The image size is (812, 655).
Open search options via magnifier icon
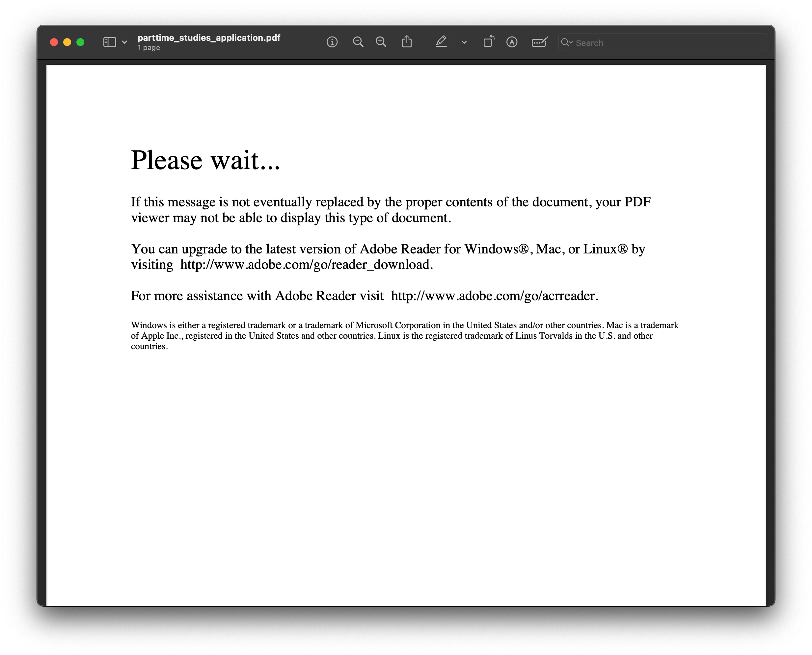coord(566,43)
